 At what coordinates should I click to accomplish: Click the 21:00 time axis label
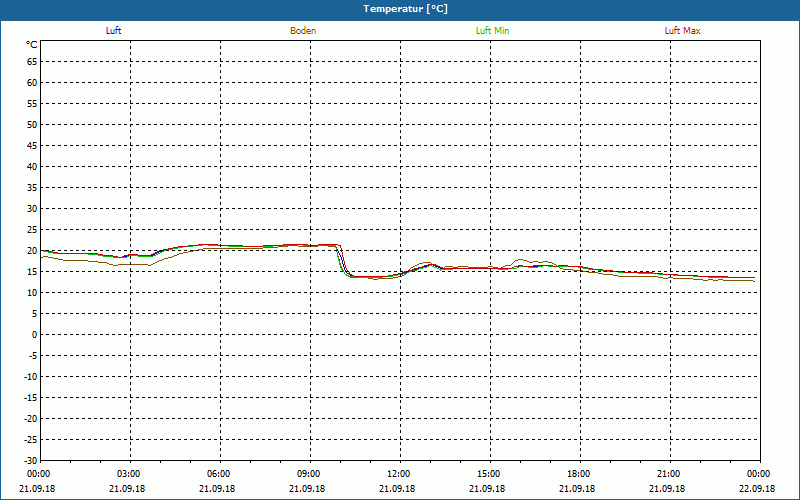[670, 474]
